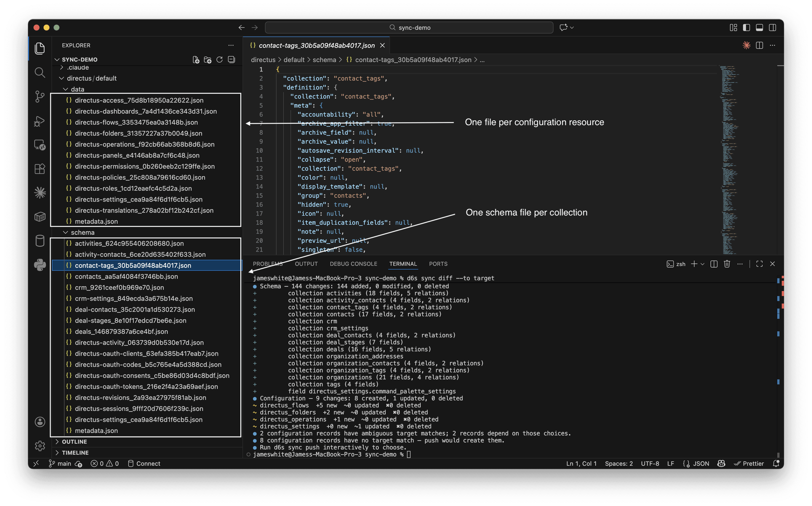Open notifications bell in status bar
This screenshot has height=506, width=812.
776,463
